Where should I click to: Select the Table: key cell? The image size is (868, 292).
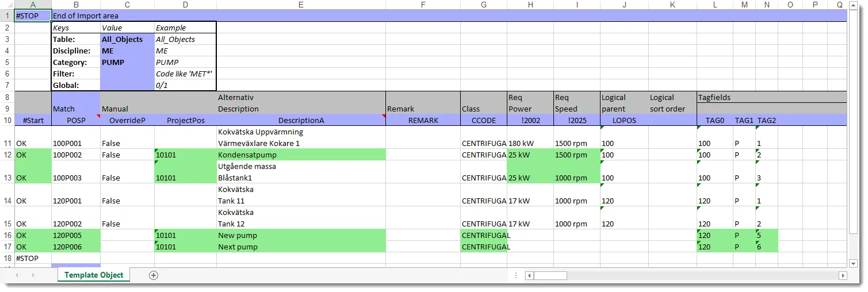(x=76, y=40)
